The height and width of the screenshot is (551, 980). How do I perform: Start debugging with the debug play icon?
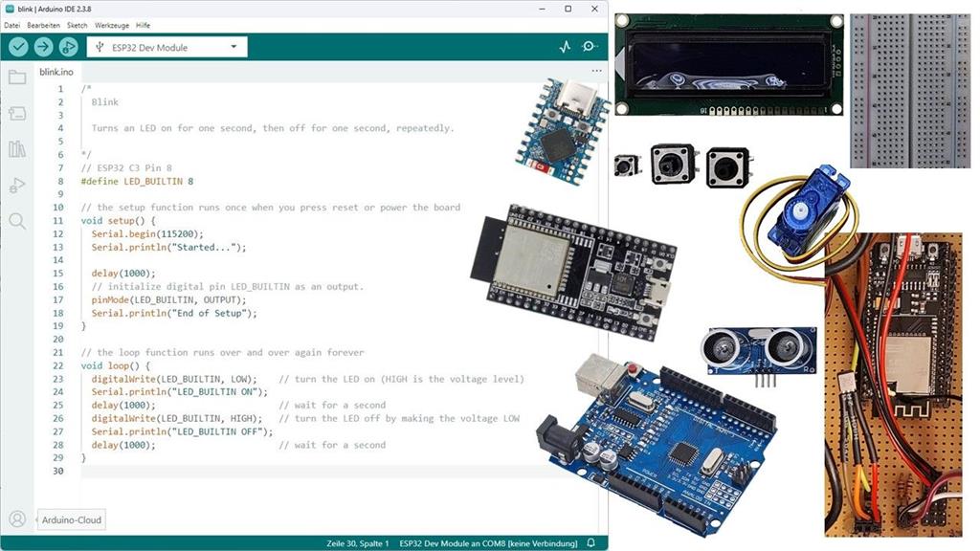(x=68, y=47)
